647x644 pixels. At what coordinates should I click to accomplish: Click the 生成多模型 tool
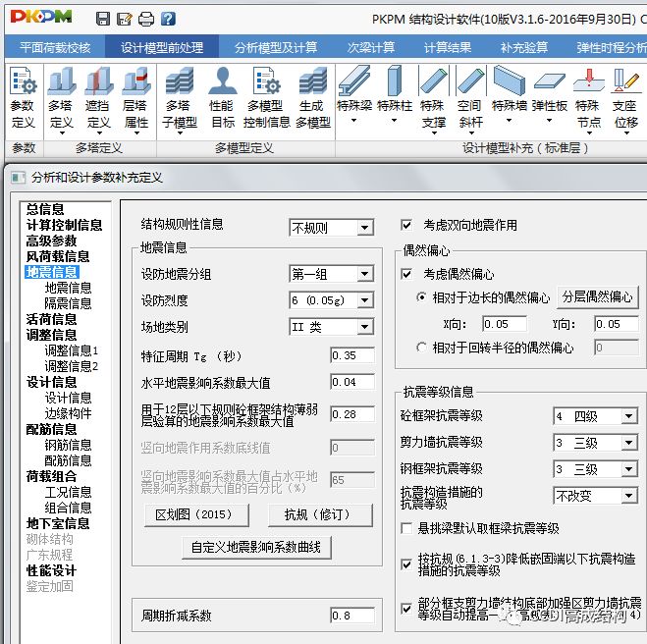313,98
